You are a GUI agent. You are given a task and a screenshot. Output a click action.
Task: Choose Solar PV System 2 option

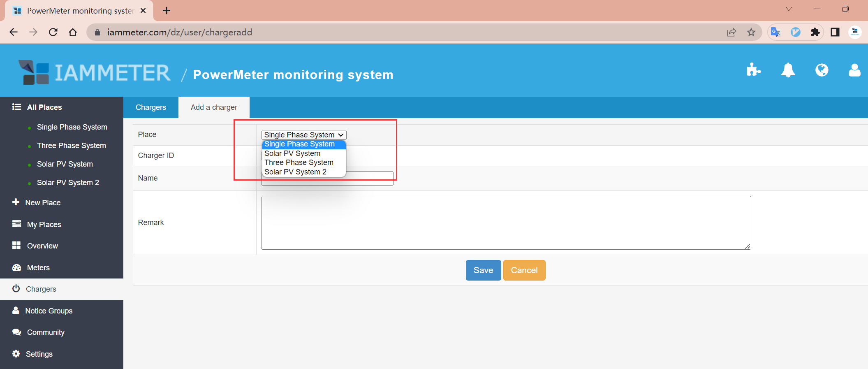click(x=295, y=172)
